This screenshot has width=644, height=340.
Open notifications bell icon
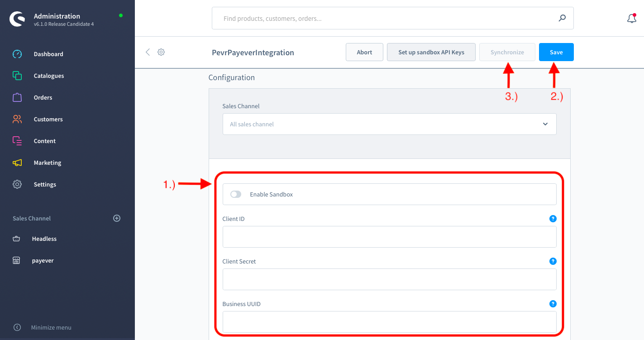point(632,19)
